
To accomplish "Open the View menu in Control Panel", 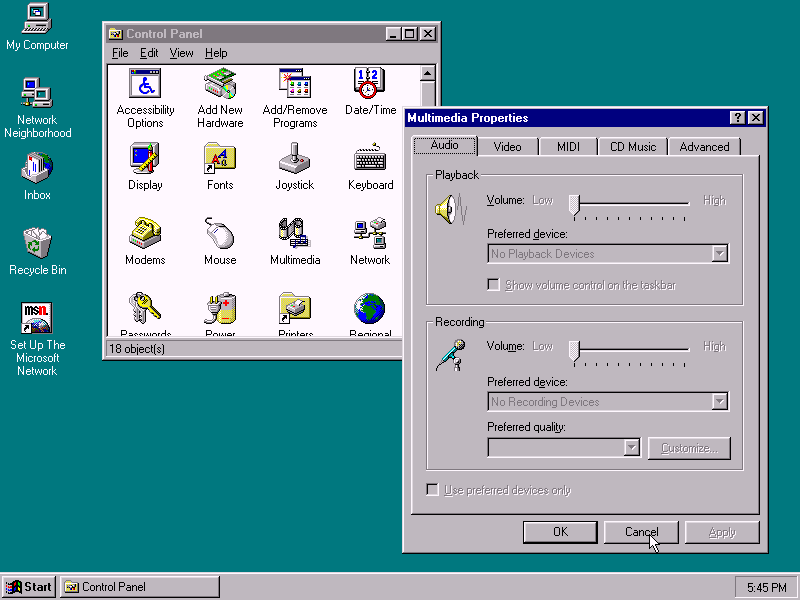I will click(x=181, y=53).
